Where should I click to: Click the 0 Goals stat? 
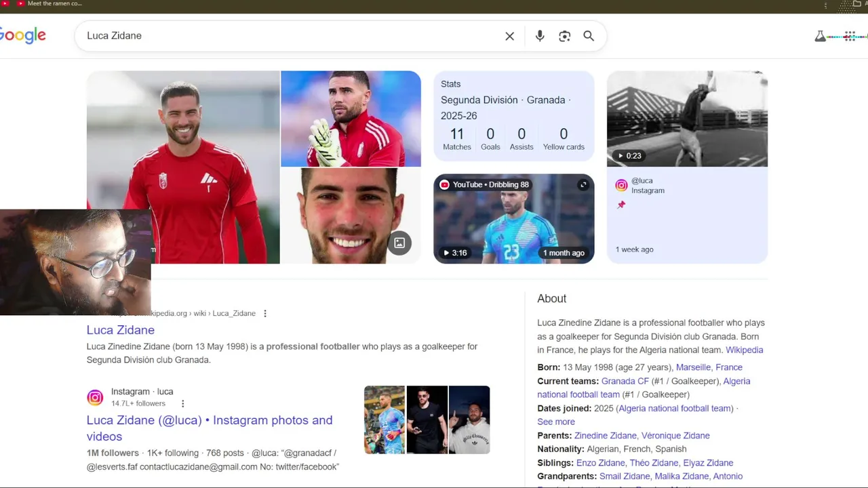(x=490, y=138)
